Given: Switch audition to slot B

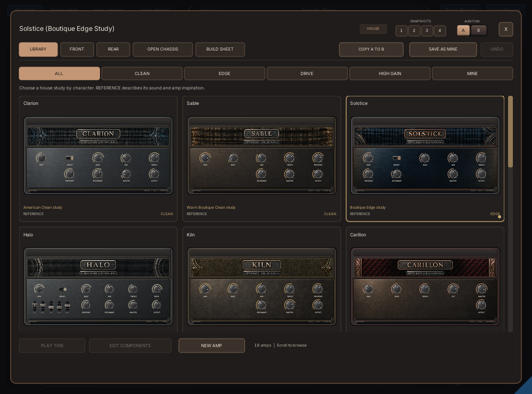Looking at the screenshot, I should tap(479, 30).
